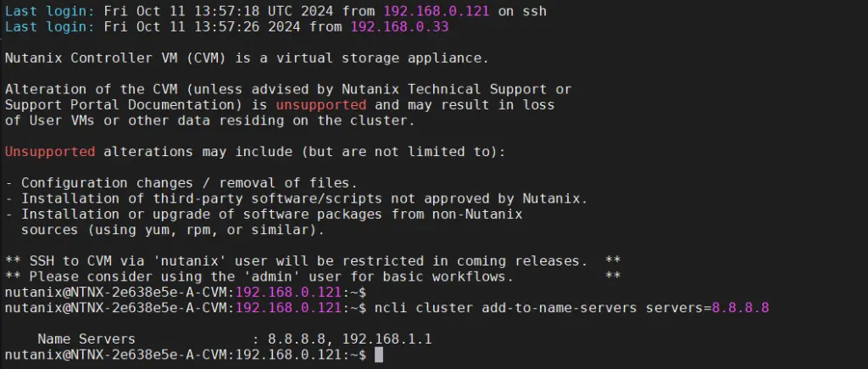Click the empty prompt line above the ncli command
Screen dimensions: 868x369
tap(186, 292)
